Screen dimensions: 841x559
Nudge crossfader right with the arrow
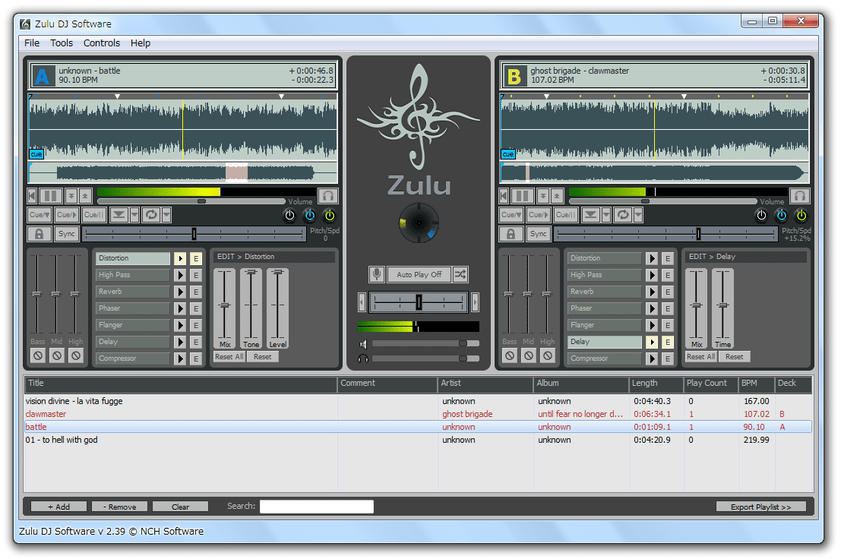475,303
